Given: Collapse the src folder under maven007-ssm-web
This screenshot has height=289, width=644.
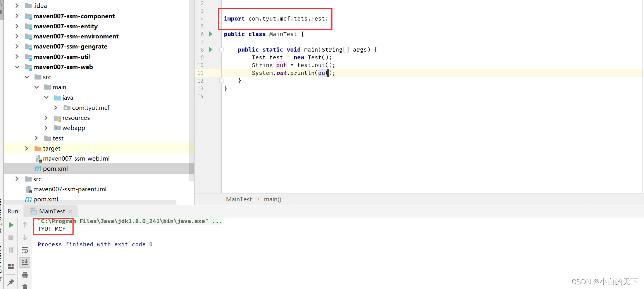Looking at the screenshot, I should point(27,77).
